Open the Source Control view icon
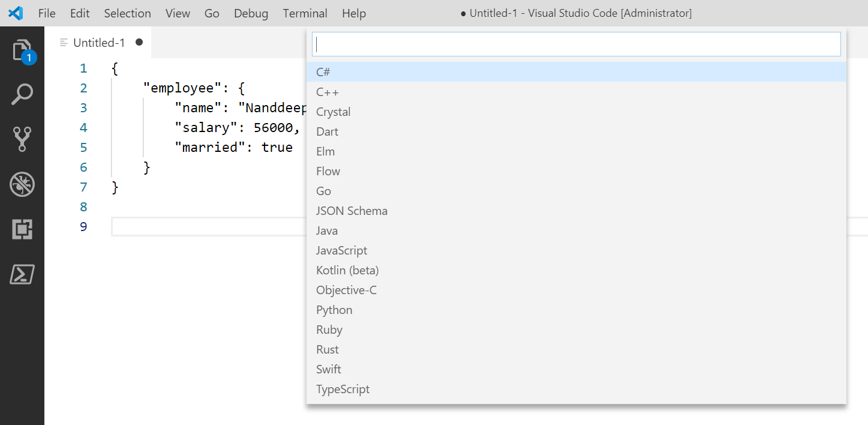Viewport: 868px width, 425px height. pyautogui.click(x=22, y=139)
